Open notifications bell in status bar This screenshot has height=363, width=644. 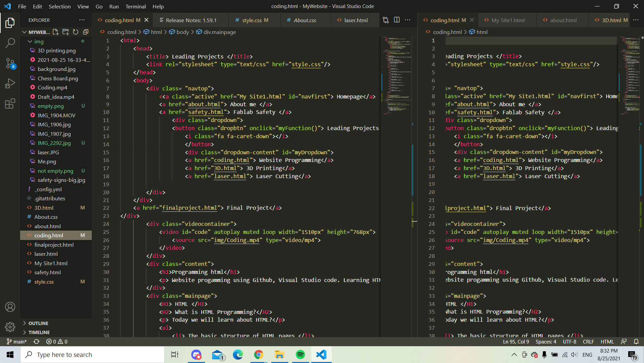click(636, 341)
